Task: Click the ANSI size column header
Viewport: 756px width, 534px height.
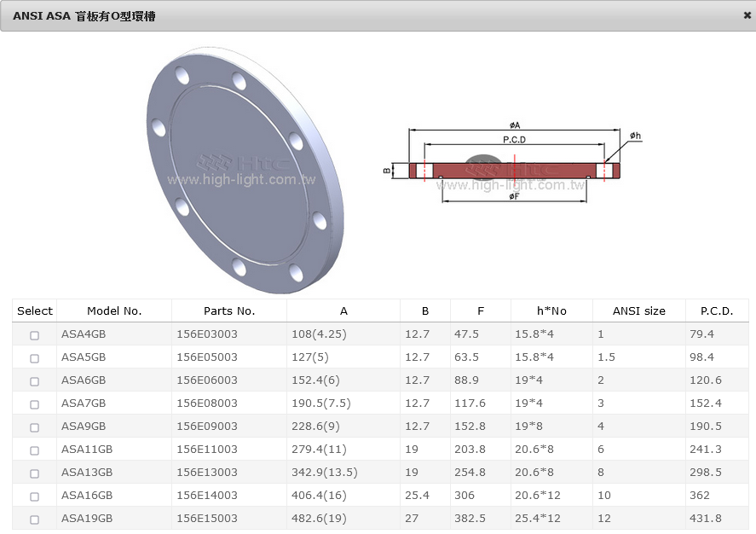Action: point(638,311)
